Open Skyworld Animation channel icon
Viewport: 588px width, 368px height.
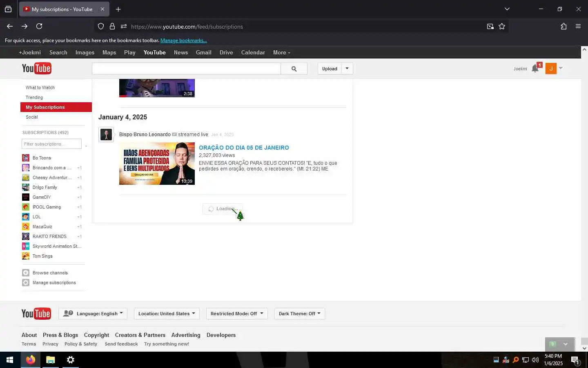[26, 246]
